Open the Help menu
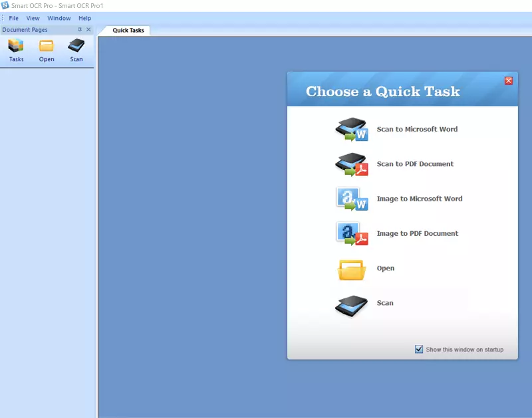Viewport: 532px width, 418px height. (x=84, y=18)
